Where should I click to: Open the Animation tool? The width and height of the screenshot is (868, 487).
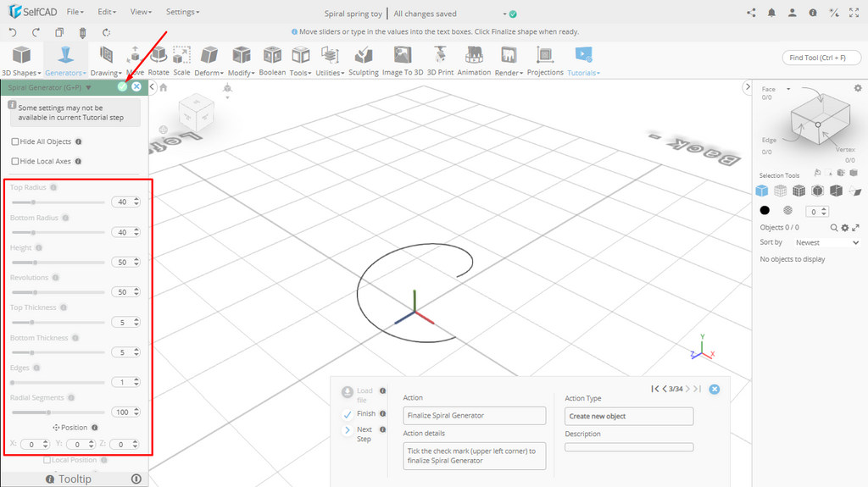tap(474, 61)
